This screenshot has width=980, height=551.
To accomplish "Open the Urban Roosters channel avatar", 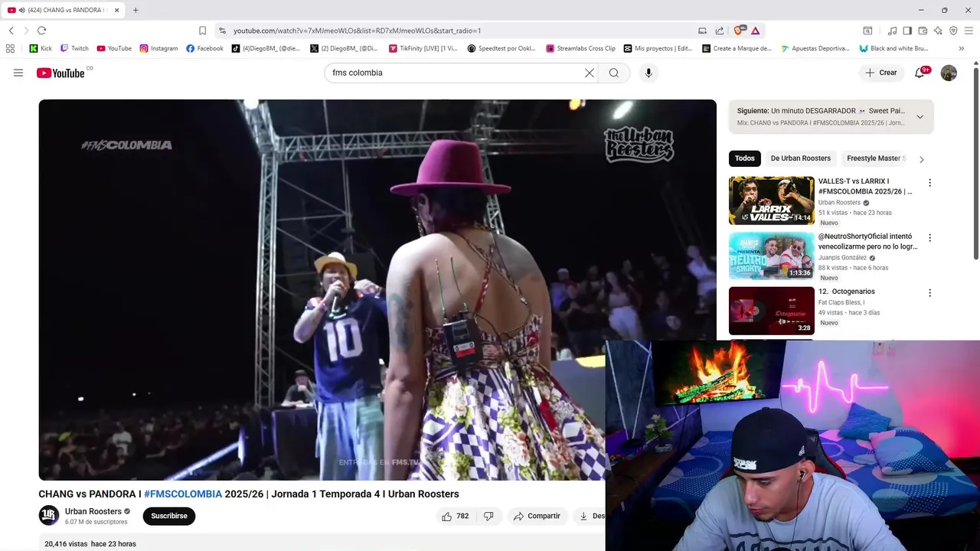I will point(49,516).
